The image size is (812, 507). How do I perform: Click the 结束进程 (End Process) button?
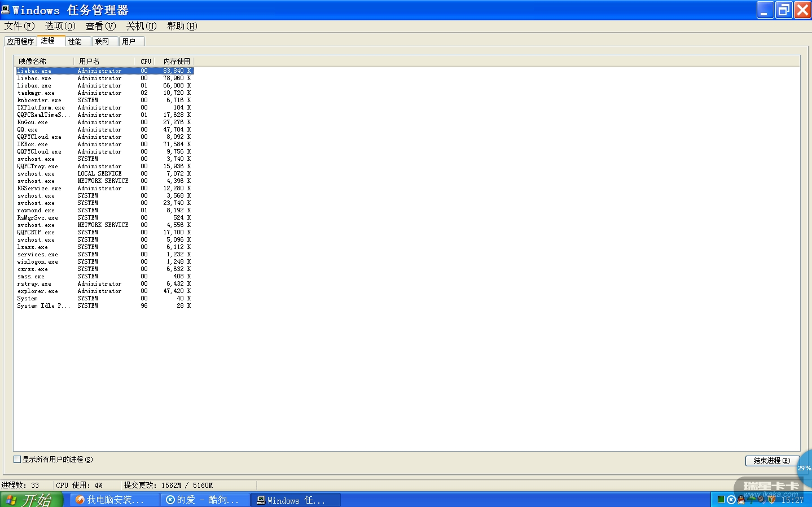(x=772, y=461)
